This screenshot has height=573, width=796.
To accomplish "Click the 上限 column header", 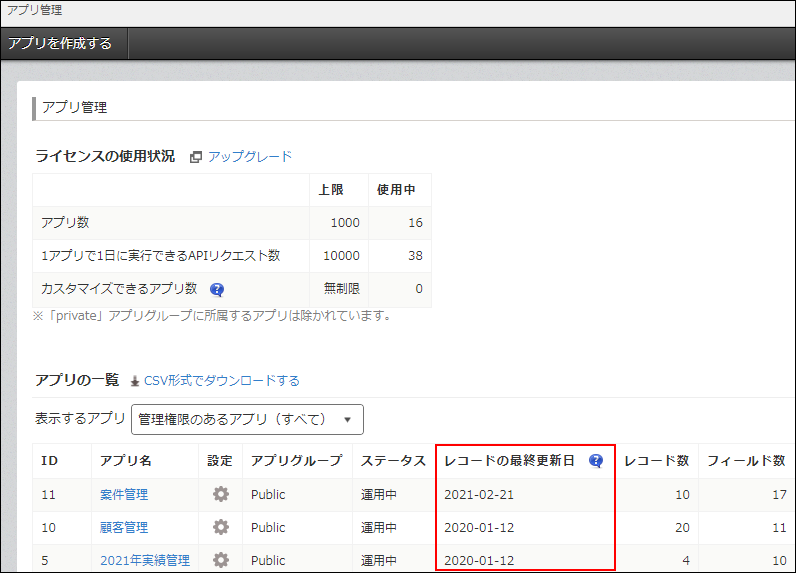I will [331, 190].
